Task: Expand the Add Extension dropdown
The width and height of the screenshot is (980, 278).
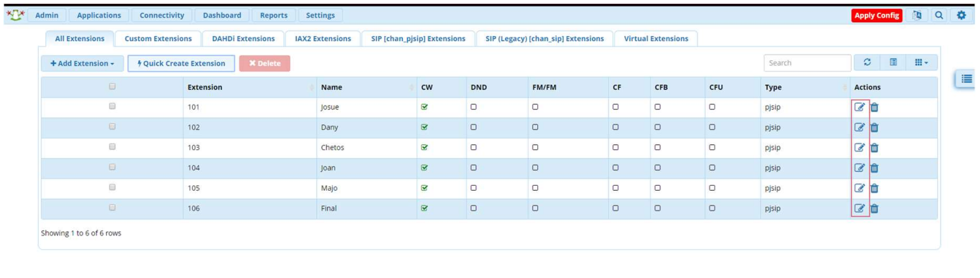Action: coord(83,64)
